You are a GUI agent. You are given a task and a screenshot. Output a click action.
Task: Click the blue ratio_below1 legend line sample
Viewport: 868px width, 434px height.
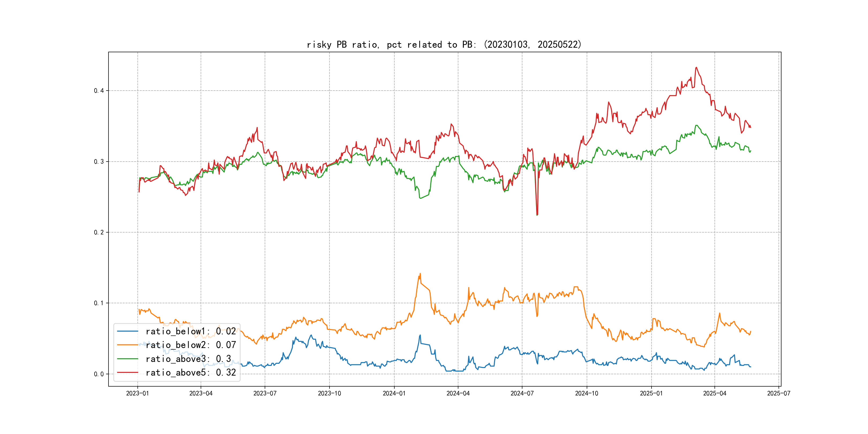click(128, 331)
